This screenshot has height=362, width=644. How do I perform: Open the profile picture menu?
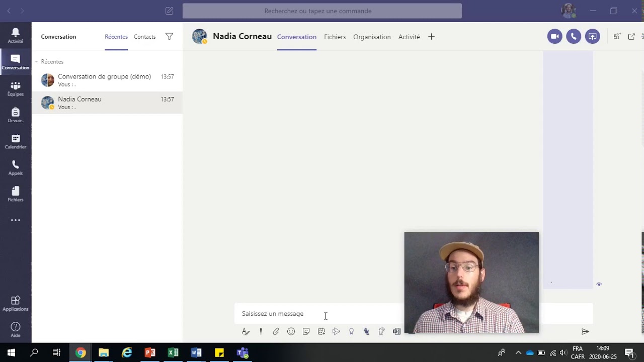pos(569,11)
